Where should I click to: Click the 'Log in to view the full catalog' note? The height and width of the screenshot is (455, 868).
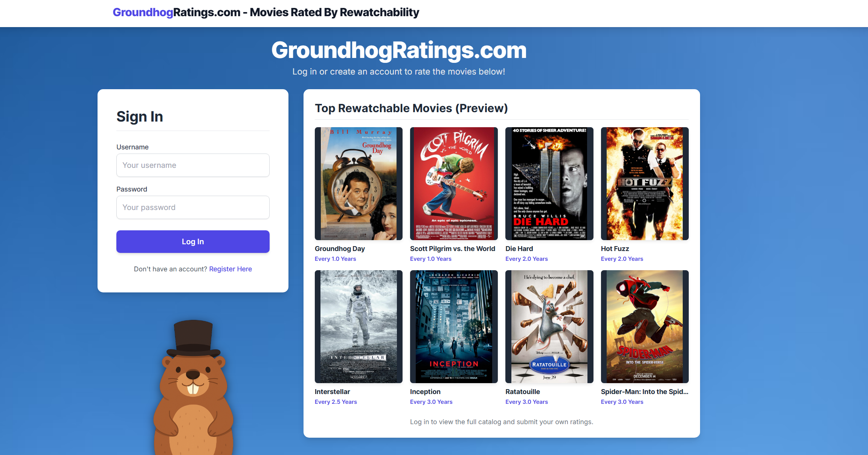(502, 422)
